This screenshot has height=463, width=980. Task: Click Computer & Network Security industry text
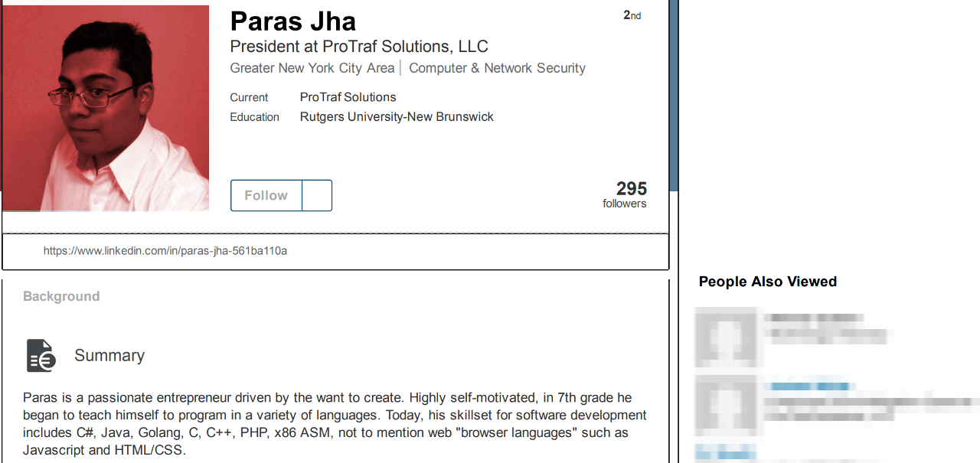click(497, 68)
